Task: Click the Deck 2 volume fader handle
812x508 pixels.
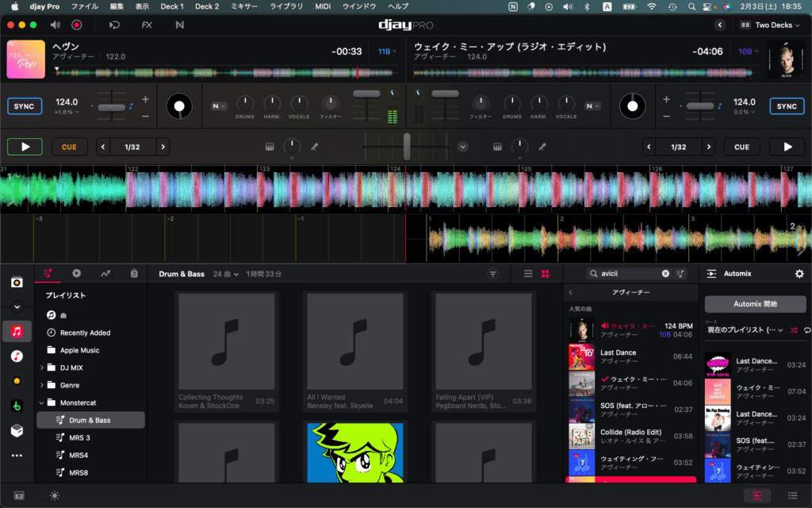Action: click(x=445, y=94)
